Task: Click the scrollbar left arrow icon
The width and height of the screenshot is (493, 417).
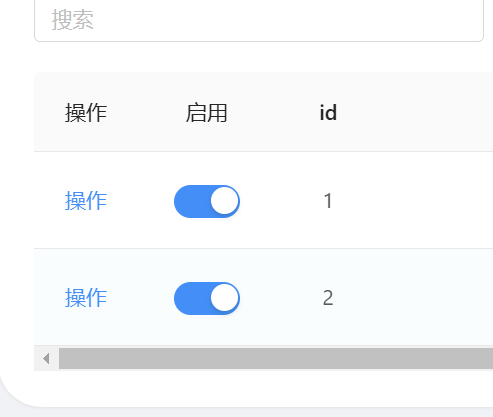Action: click(46, 359)
